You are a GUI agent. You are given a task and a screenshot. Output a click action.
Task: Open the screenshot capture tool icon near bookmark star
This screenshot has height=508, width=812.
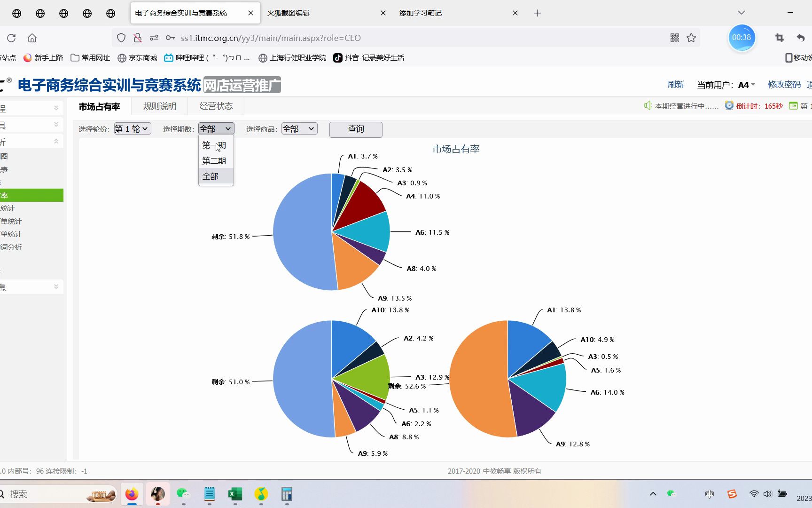[779, 38]
